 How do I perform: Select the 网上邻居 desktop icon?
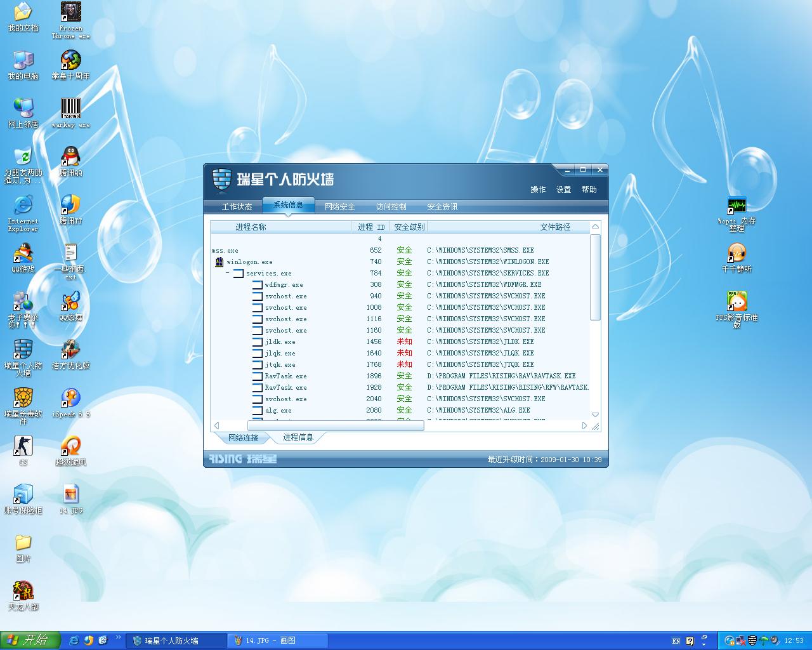coord(23,114)
